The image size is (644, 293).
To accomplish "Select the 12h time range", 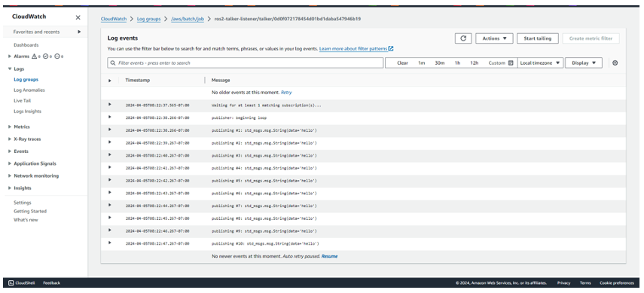I will tap(474, 63).
